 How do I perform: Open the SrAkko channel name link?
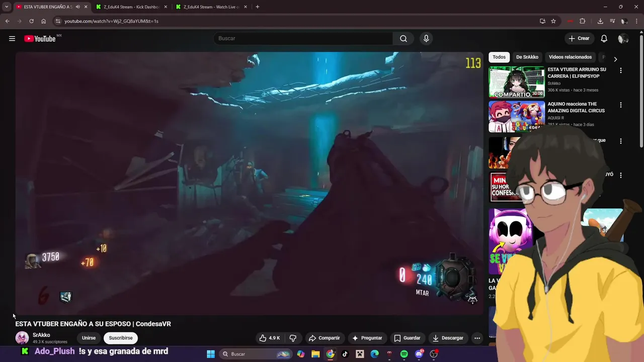click(x=41, y=335)
